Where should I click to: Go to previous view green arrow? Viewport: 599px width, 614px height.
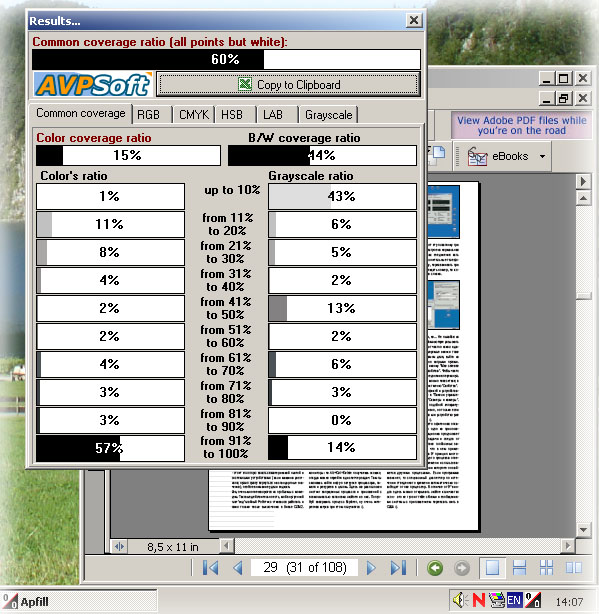[435, 568]
